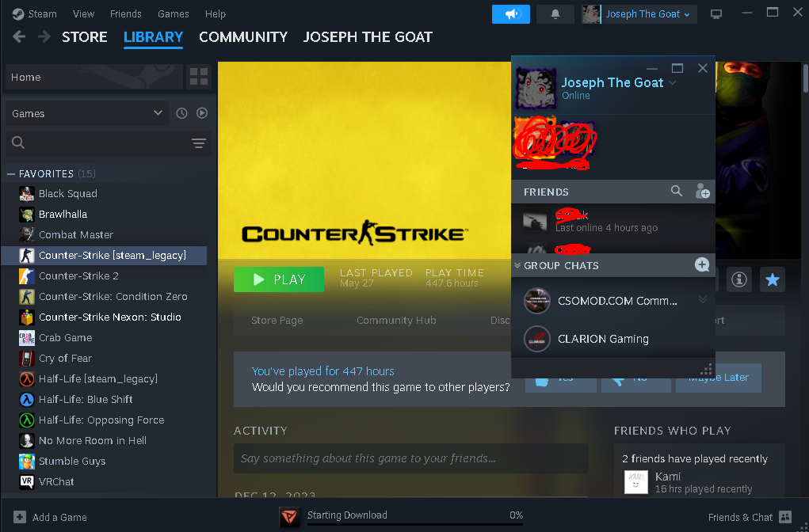Click Add a Game
The height and width of the screenshot is (532, 809).
pos(51,517)
